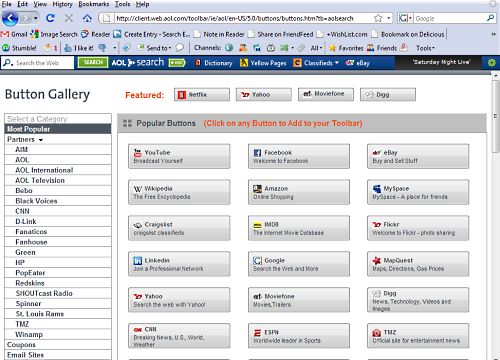
Task: Open the All channels dropdown
Action: [x=316, y=48]
